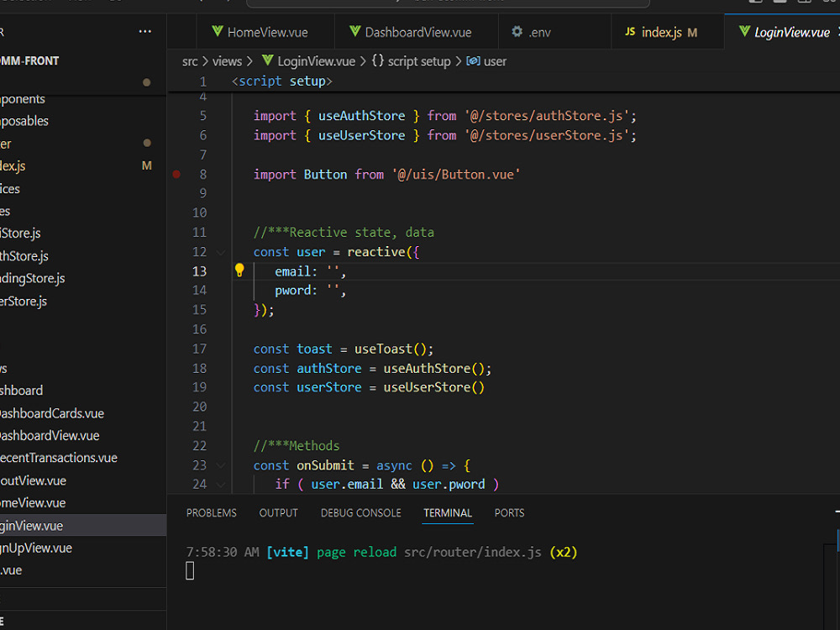Viewport: 840px width, 630px height.
Task: Switch to the HomeView.vue tab
Action: (265, 32)
